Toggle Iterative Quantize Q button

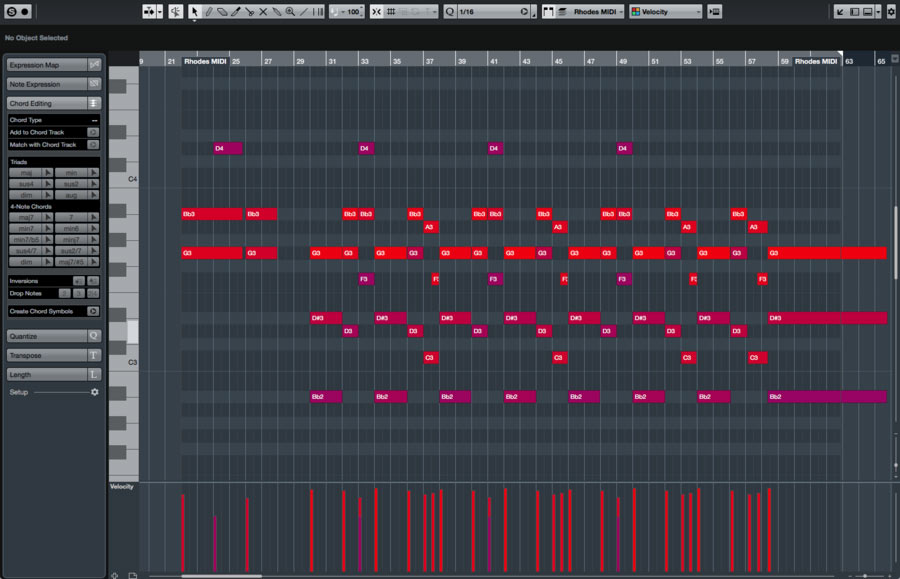(x=450, y=11)
